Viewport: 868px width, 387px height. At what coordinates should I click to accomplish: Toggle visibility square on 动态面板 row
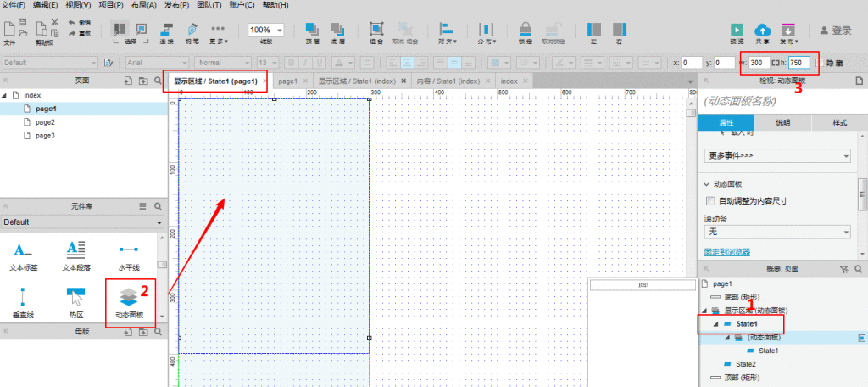pyautogui.click(x=861, y=337)
